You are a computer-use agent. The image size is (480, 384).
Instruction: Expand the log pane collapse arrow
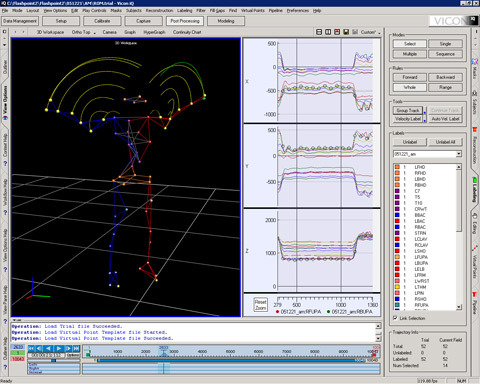(x=15, y=320)
